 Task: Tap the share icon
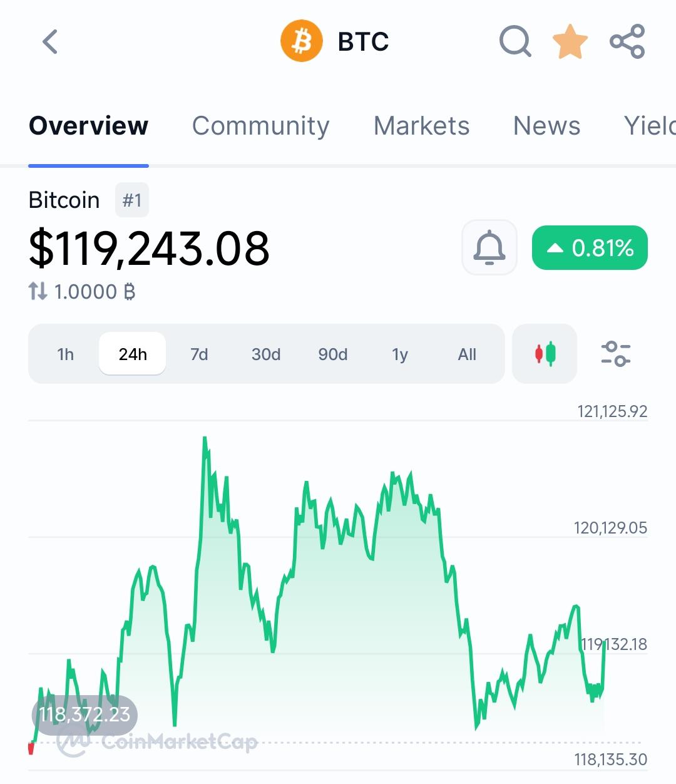click(x=627, y=42)
